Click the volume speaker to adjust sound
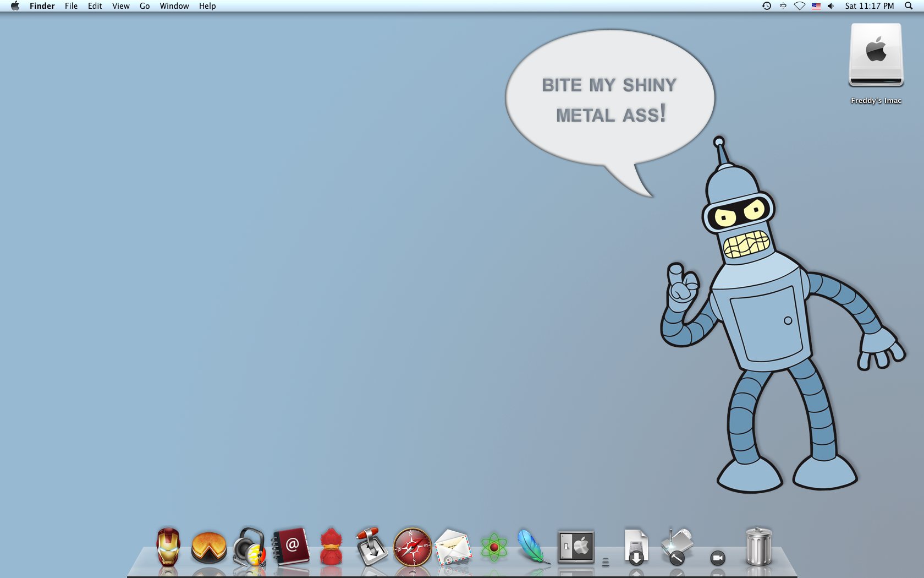 click(831, 6)
